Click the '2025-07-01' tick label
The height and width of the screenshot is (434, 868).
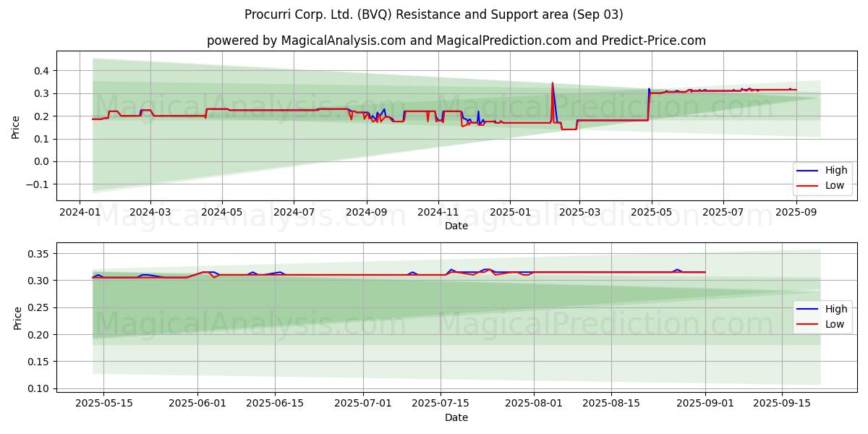364,404
